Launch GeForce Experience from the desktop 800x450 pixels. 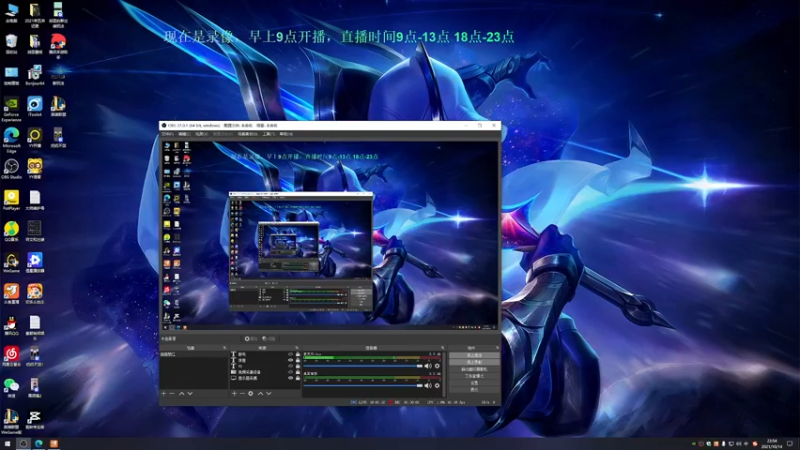11,109
